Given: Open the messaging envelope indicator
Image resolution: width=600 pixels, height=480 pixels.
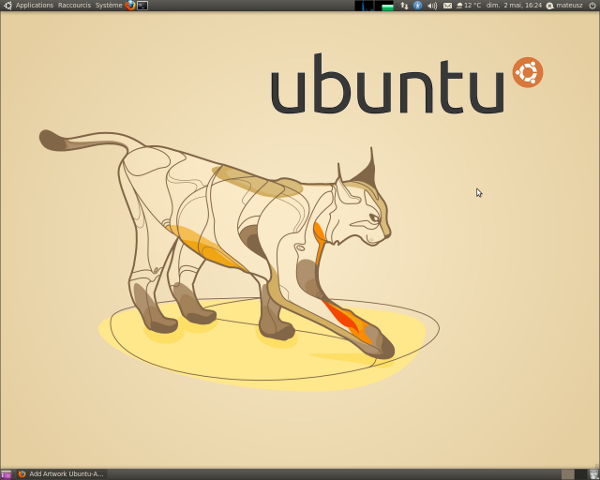Looking at the screenshot, I should click(447, 5).
